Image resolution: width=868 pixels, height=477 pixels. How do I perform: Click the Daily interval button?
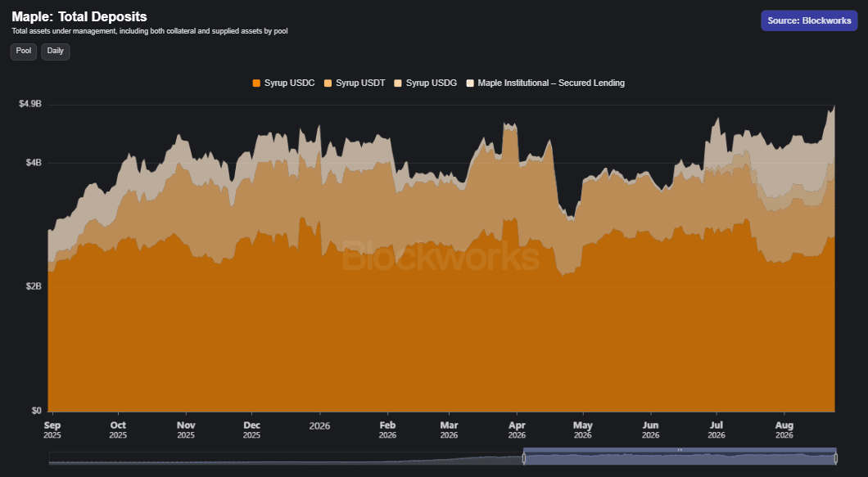56,52
